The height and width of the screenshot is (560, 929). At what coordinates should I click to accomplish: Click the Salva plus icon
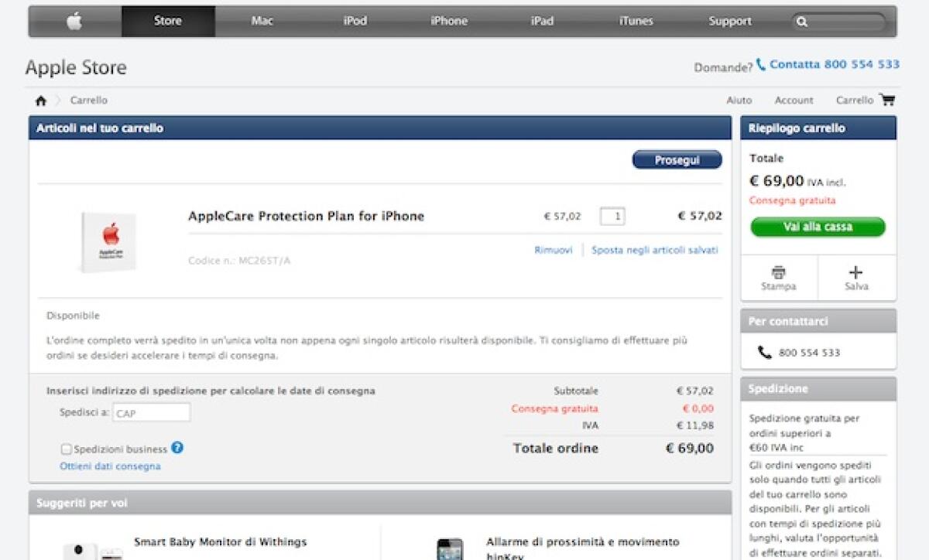(856, 272)
